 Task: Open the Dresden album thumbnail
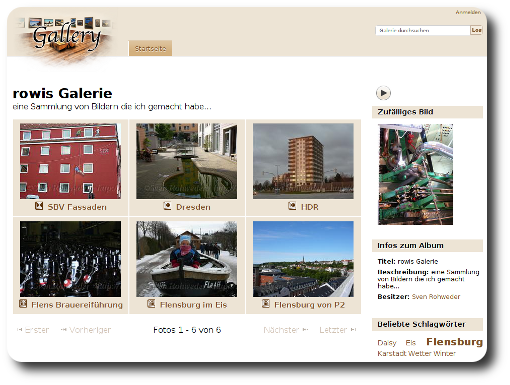click(187, 161)
